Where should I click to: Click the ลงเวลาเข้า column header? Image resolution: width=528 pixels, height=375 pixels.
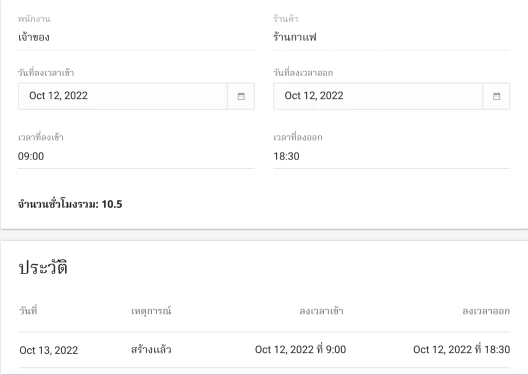pyautogui.click(x=321, y=311)
